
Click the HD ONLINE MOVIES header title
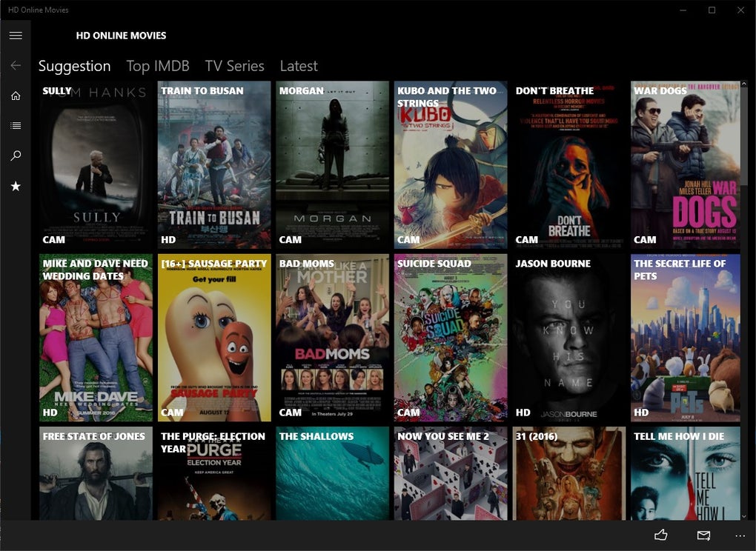[121, 36]
